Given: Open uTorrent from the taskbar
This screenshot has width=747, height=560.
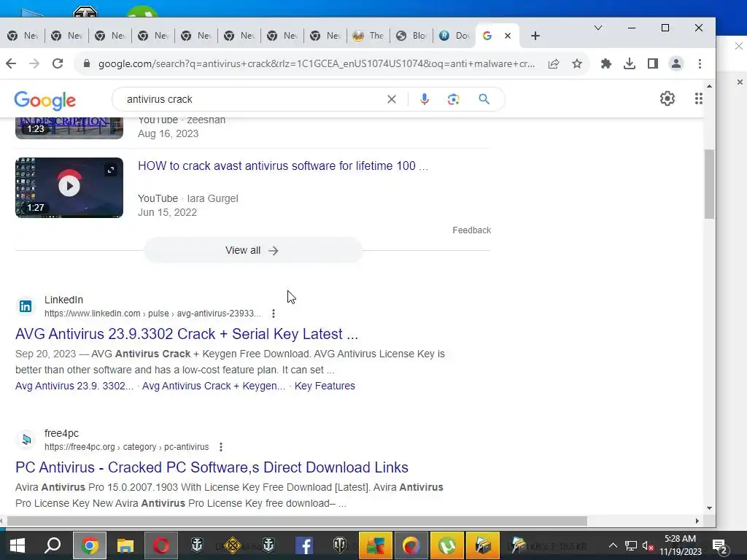Looking at the screenshot, I should point(447,545).
